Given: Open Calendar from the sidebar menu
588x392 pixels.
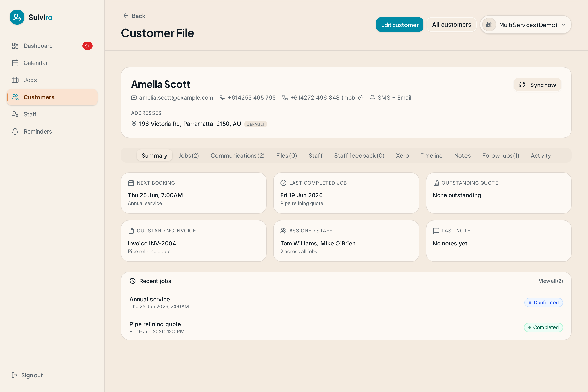Looking at the screenshot, I should click(x=52, y=63).
